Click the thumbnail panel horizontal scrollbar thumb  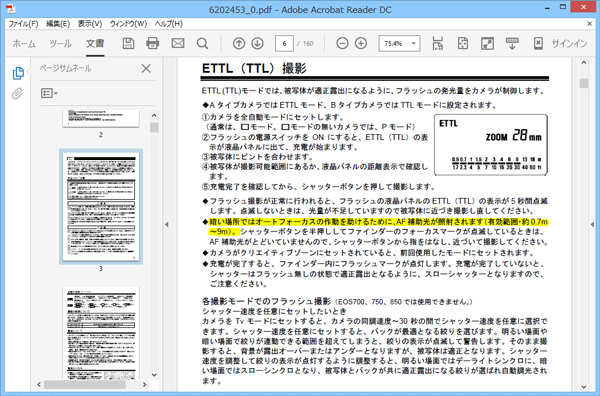(85, 384)
